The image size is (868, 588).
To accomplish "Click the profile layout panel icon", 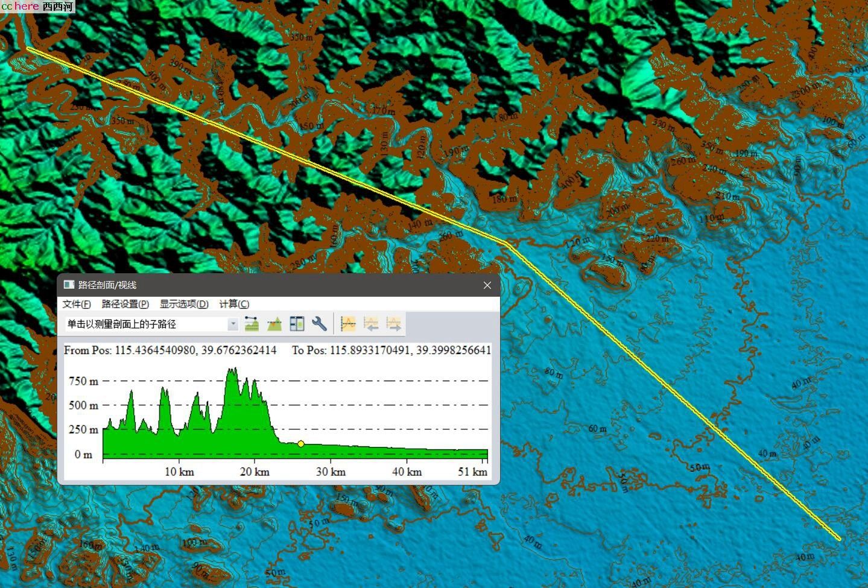I will click(297, 324).
